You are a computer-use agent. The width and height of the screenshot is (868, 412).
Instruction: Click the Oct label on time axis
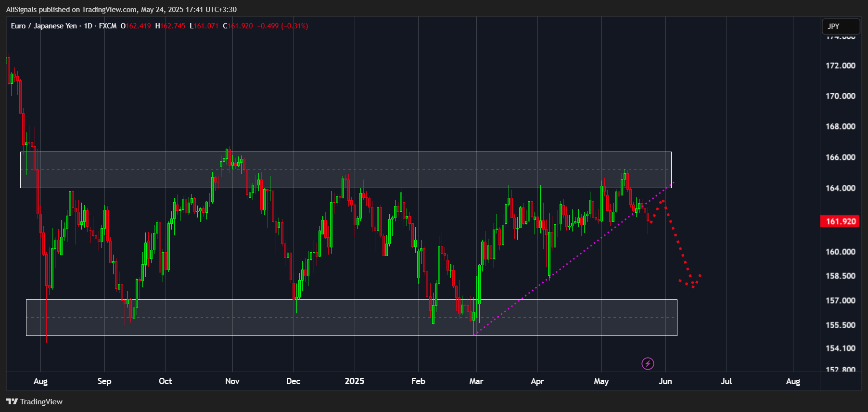pyautogui.click(x=166, y=381)
